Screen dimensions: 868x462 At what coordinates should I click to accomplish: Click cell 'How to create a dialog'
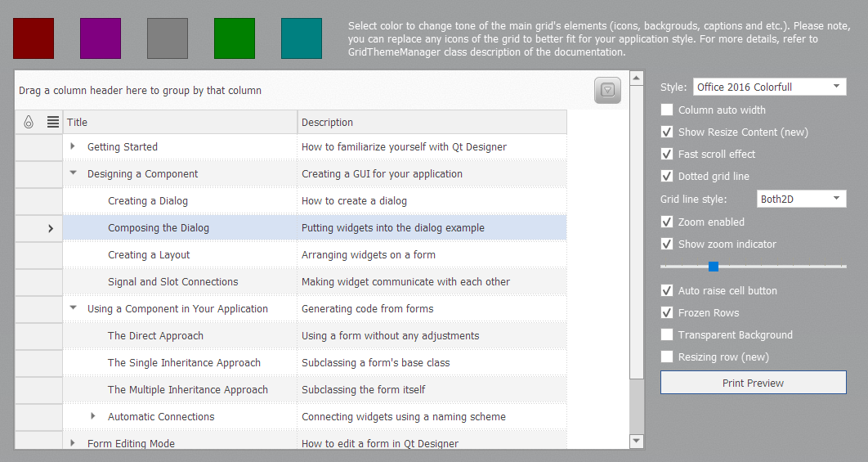[432, 201]
